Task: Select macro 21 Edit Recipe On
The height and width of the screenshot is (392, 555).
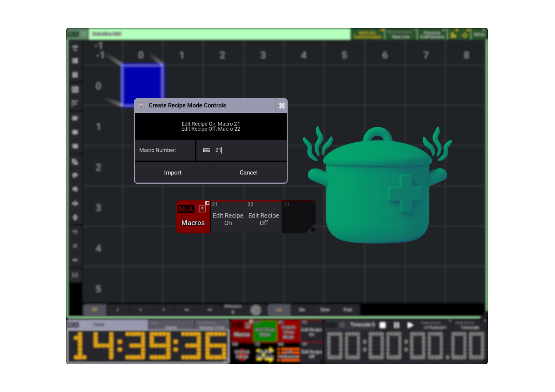Action: tap(228, 217)
